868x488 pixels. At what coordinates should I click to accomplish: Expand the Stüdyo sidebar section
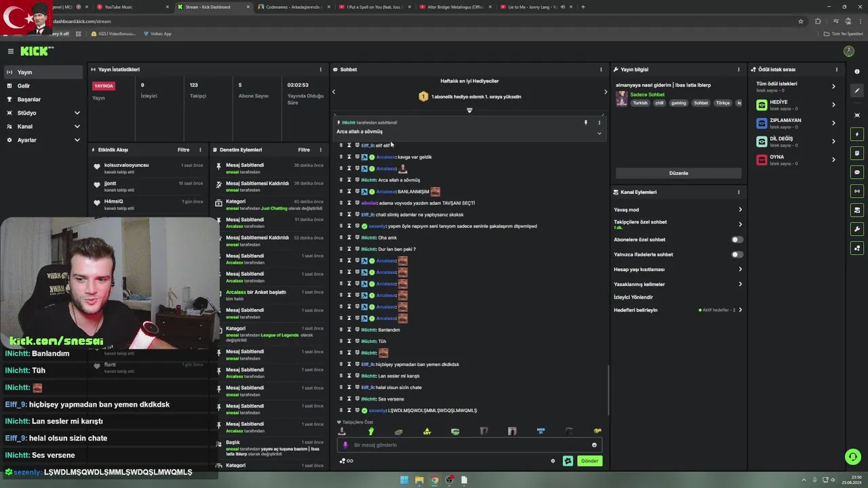(x=43, y=113)
